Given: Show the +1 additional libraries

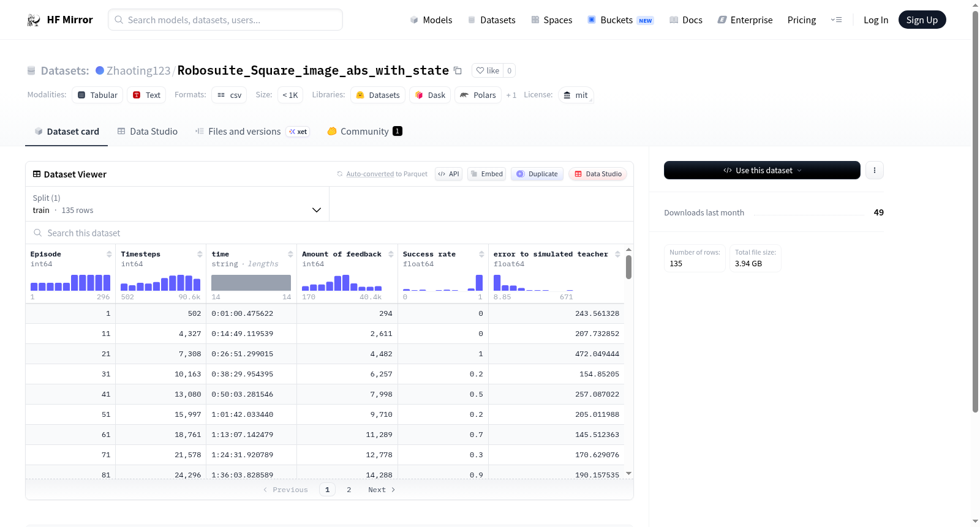Looking at the screenshot, I should 511,95.
